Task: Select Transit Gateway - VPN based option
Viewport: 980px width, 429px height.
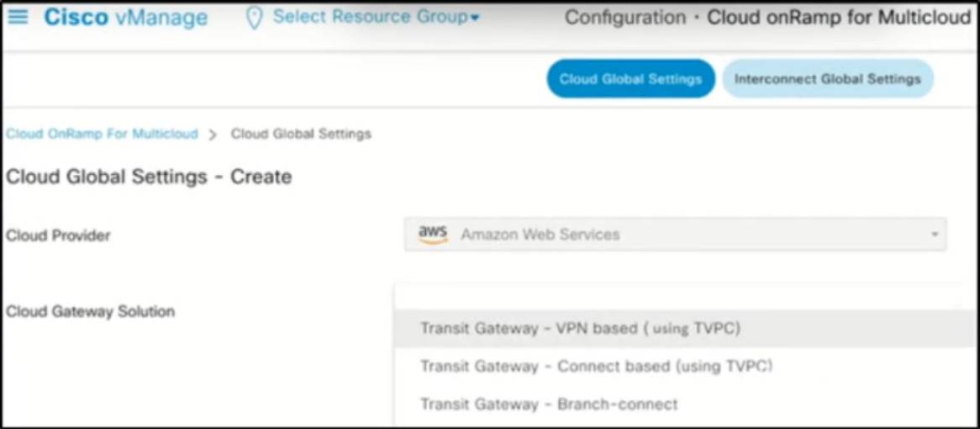Action: 580,328
